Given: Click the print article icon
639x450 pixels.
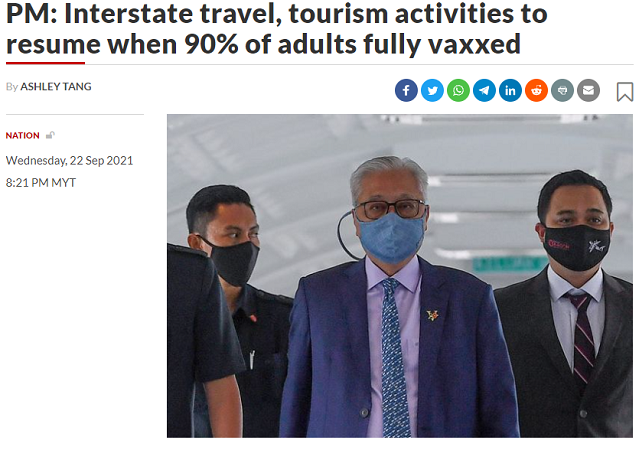Looking at the screenshot, I should tap(562, 90).
